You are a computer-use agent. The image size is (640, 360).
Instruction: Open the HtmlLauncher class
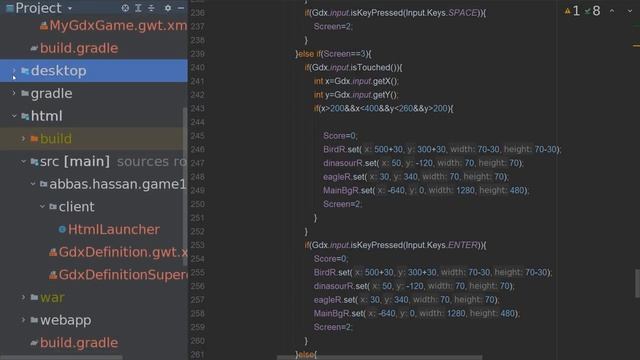(113, 229)
